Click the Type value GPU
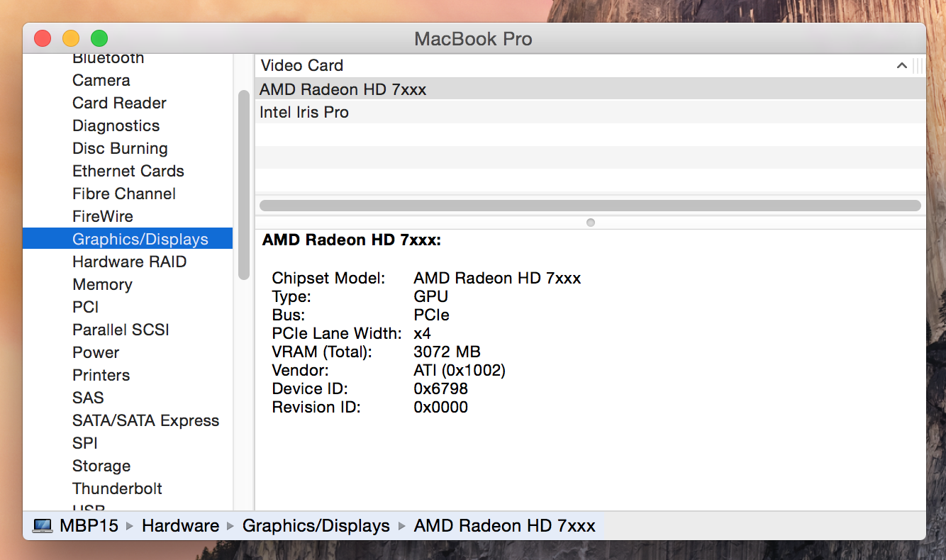 click(x=430, y=296)
